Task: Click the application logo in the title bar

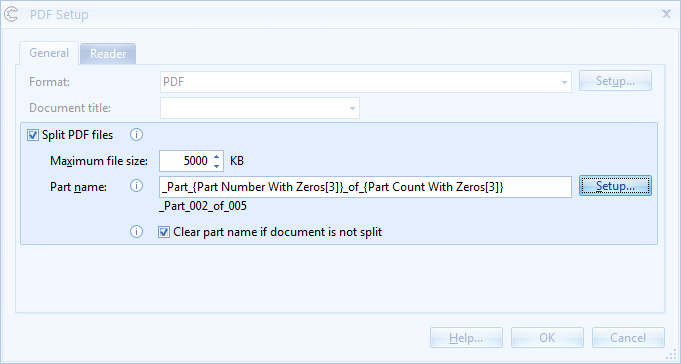Action: coord(11,14)
